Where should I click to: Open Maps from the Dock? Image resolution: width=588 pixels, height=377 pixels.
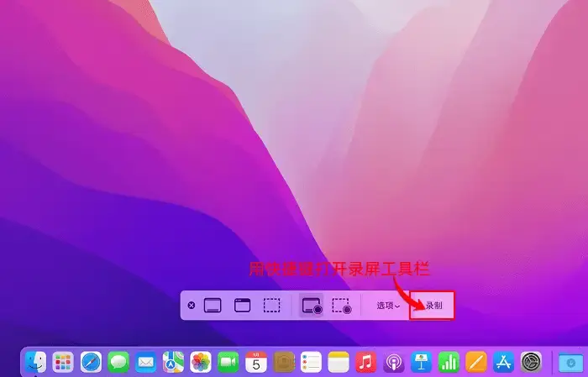point(173,363)
